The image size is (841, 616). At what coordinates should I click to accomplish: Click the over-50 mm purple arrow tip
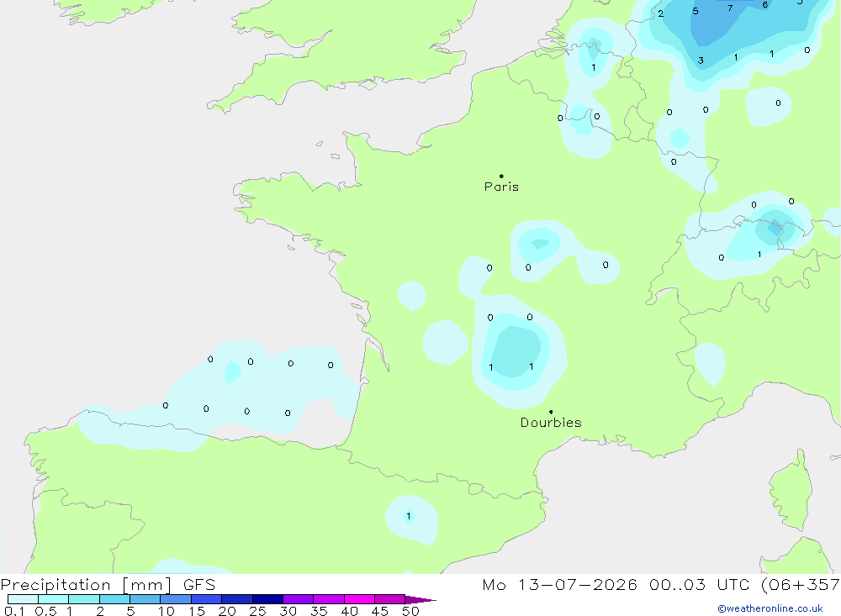click(420, 599)
